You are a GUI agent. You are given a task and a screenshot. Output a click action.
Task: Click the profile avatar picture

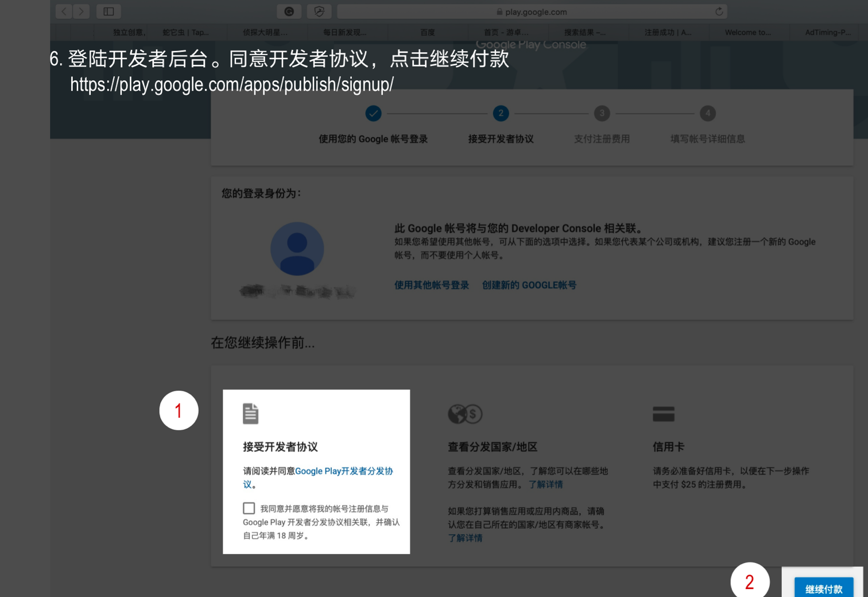coord(297,249)
